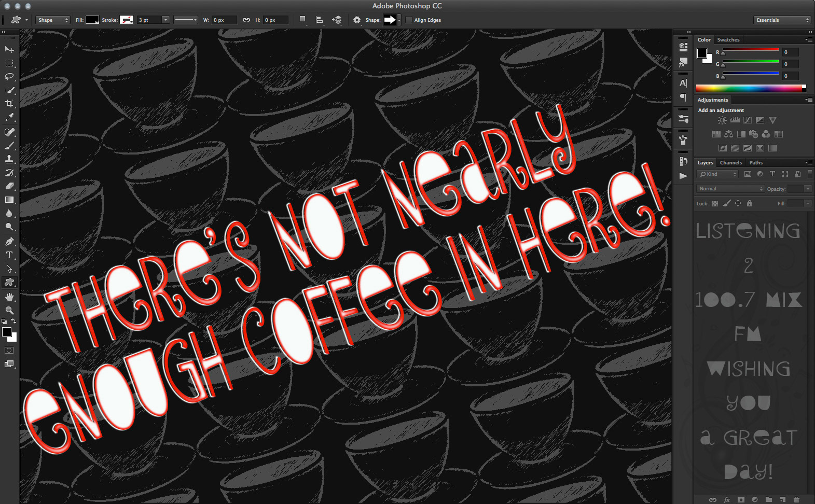The image size is (815, 504).
Task: Add a Curves adjustment
Action: click(748, 120)
